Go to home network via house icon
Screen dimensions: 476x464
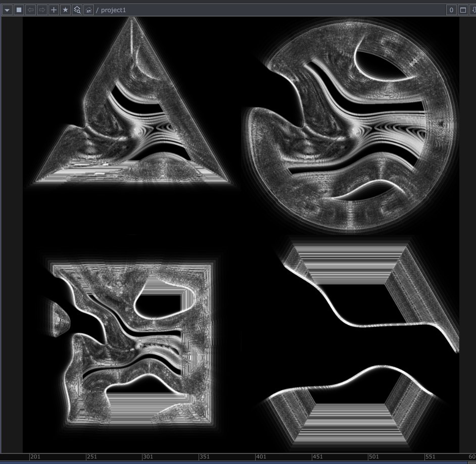point(88,10)
